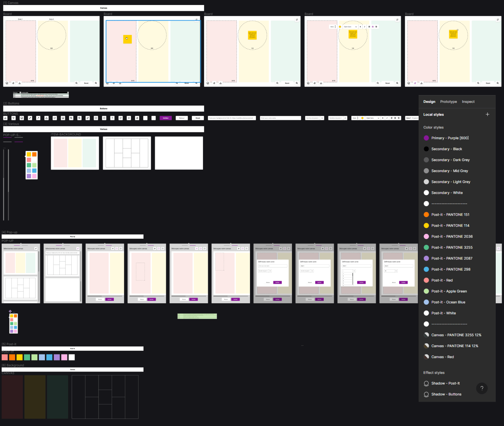Click the purple post-it swatch in Post-it section
Image resolution: width=504 pixels, height=426 pixels.
point(57,357)
